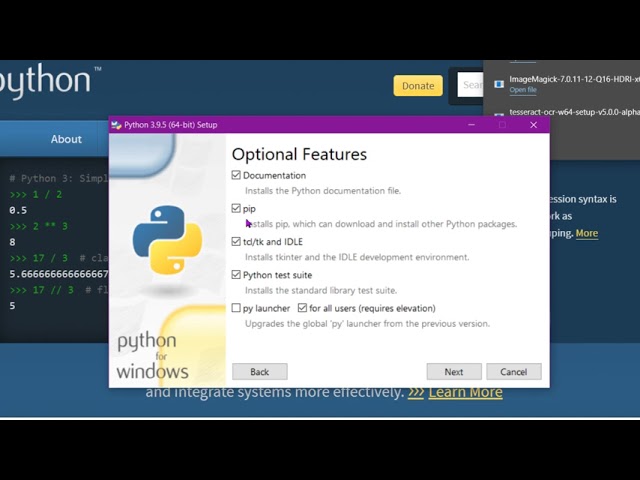Click the ImageMagick download file icon
640x480 pixels.
tap(499, 84)
